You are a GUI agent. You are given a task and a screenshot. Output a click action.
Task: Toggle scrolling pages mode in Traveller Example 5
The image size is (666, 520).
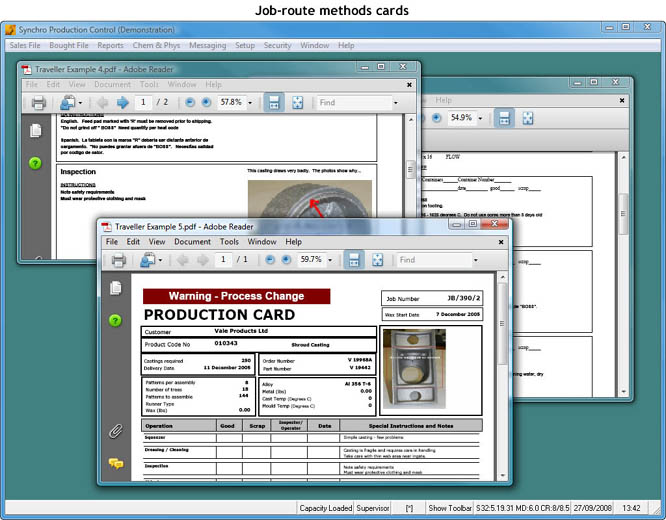click(x=354, y=260)
